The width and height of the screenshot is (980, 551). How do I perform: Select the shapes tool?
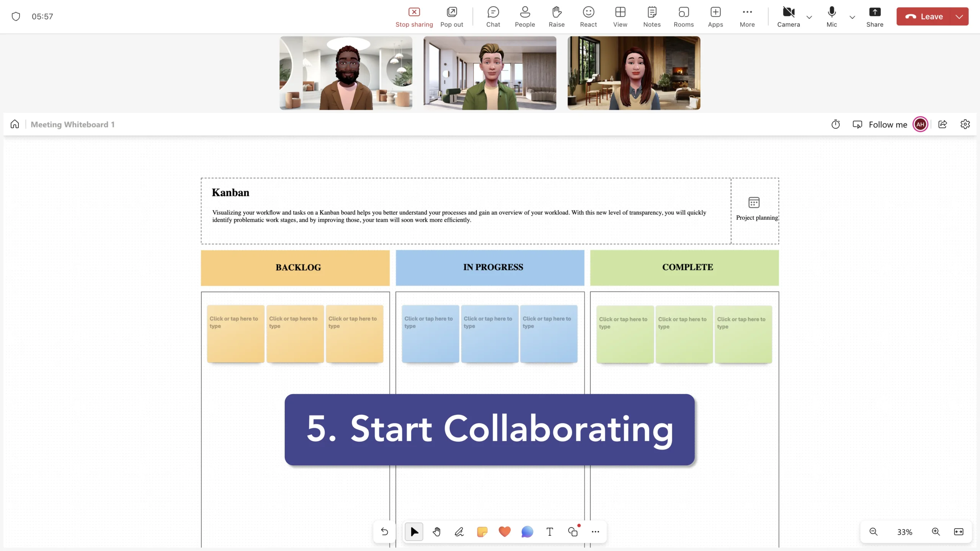tap(573, 532)
